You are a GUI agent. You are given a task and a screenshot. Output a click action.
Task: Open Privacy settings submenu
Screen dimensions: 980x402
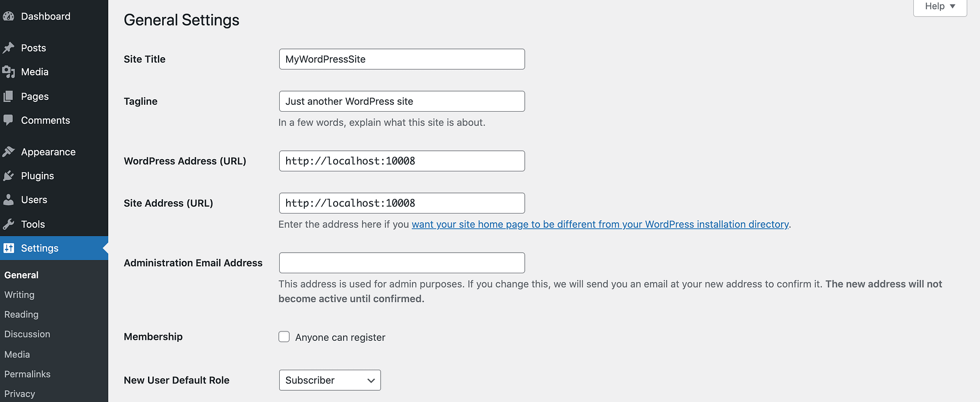pos(20,394)
